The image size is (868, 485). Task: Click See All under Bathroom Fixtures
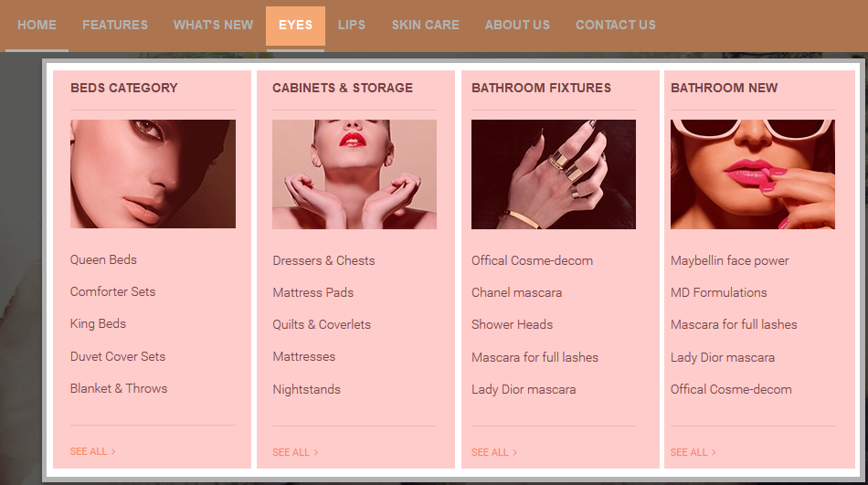tap(493, 452)
